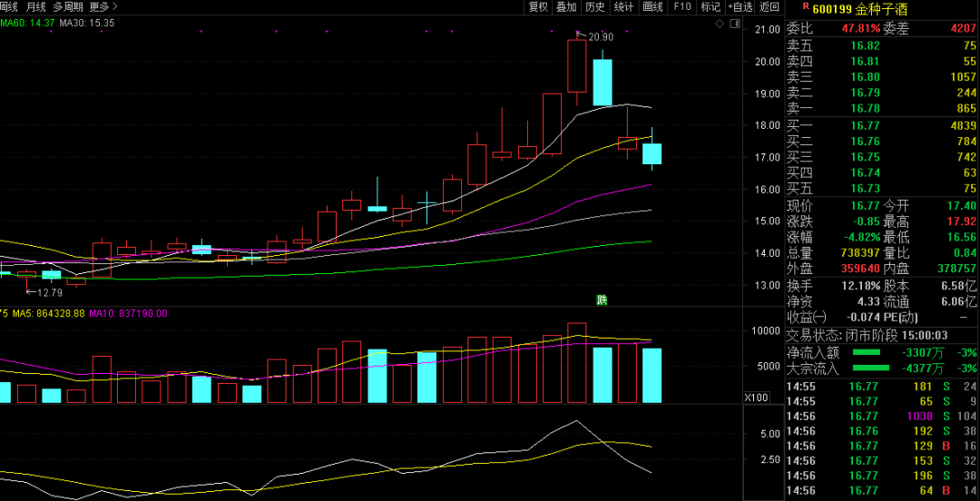Expand the 更多 periods menu
This screenshot has width=980, height=501.
[103, 6]
